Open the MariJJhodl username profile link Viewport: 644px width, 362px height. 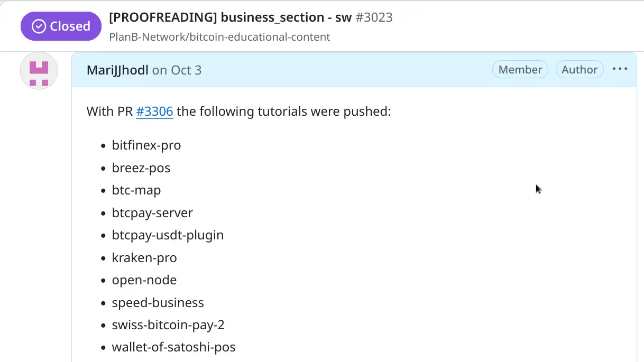coord(117,70)
